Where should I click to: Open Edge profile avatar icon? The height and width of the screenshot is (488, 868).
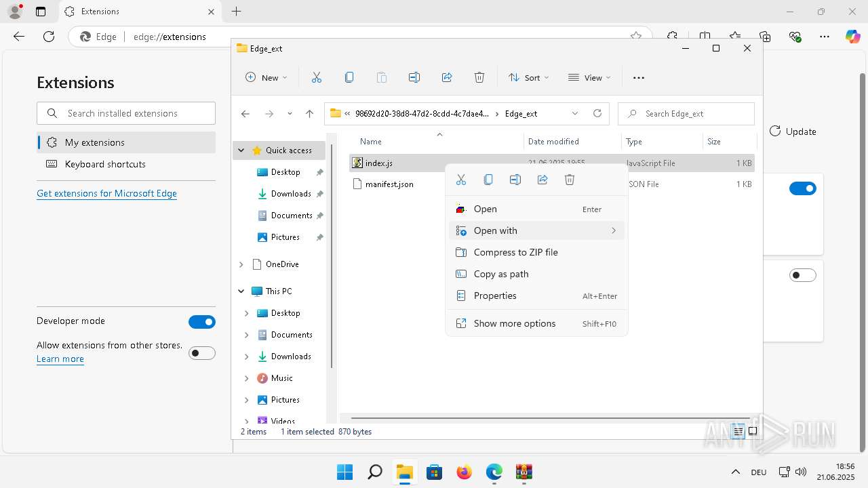[x=15, y=12]
